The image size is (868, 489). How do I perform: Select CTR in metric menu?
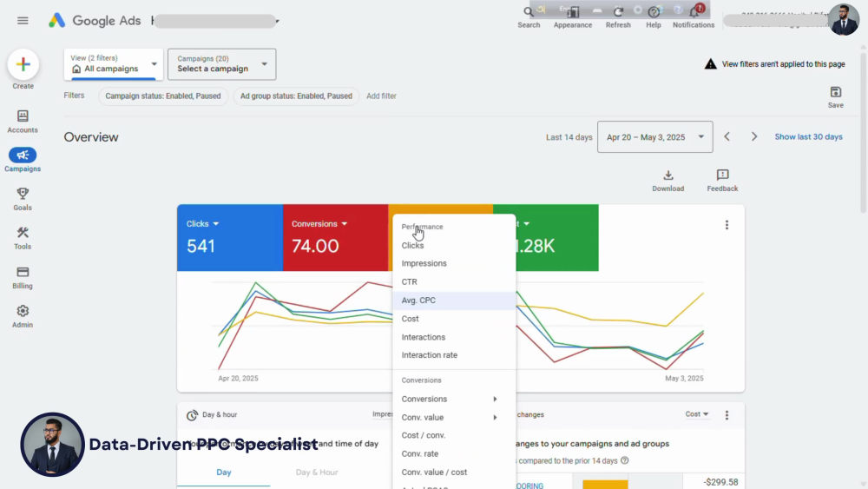pyautogui.click(x=454, y=282)
